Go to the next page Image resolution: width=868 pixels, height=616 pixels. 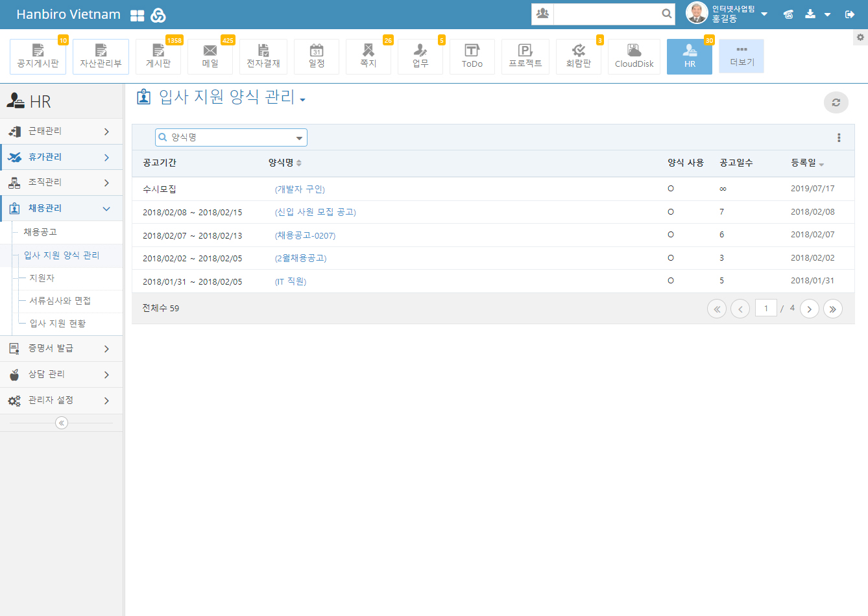(810, 309)
